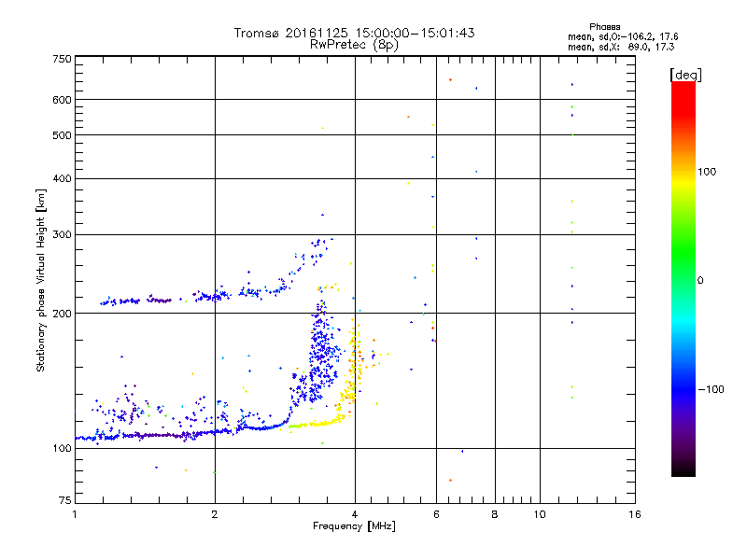Click the 'Phases' header label
Screen dimensions: 747x560
click(604, 27)
